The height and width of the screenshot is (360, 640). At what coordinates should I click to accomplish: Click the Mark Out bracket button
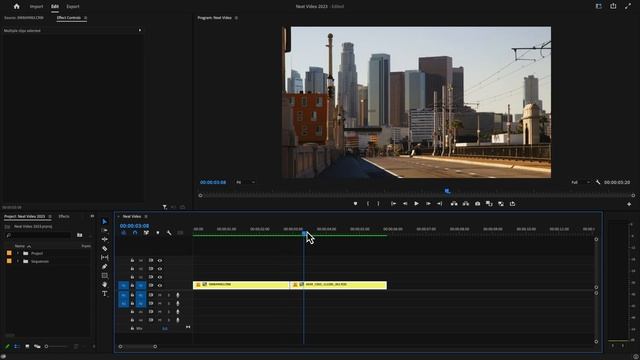378,204
